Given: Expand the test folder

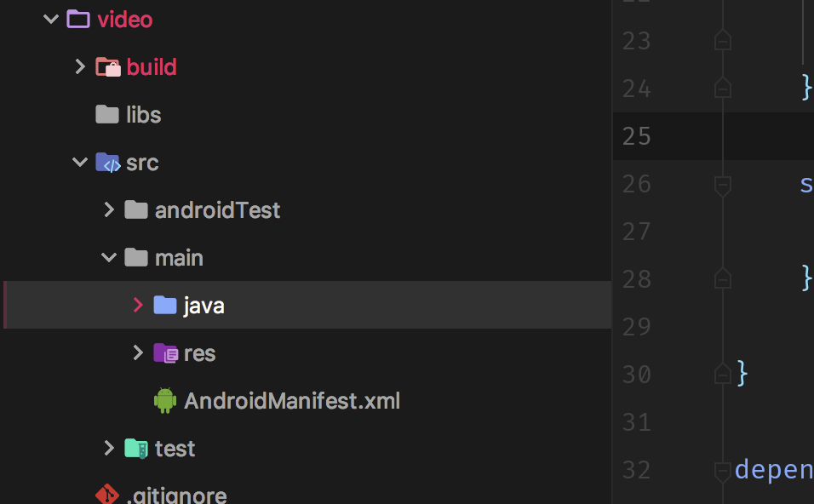Looking at the screenshot, I should (x=109, y=448).
